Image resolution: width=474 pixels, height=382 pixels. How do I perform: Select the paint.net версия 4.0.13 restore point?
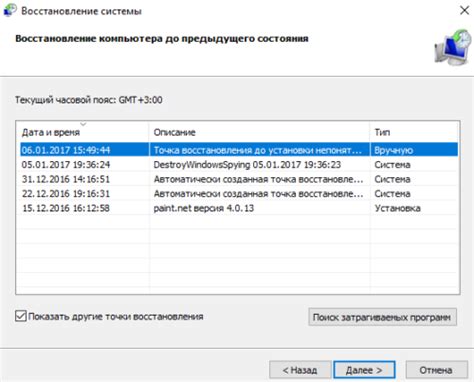click(x=239, y=208)
